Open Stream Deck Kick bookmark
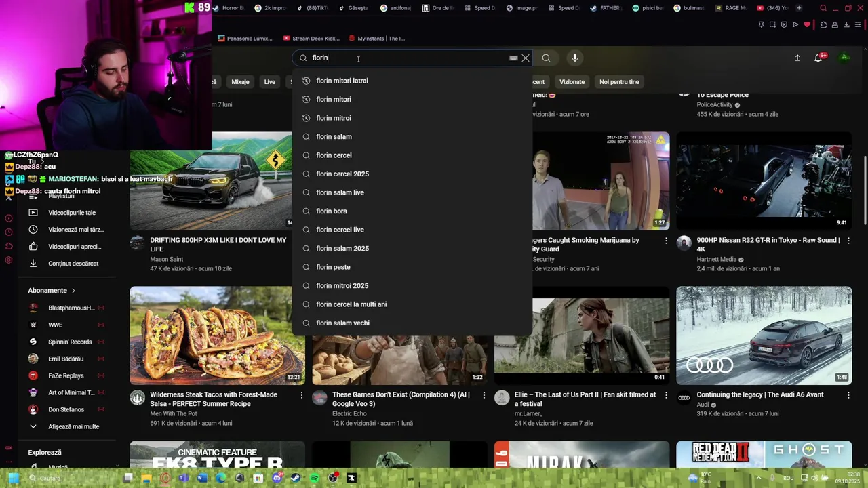Image resolution: width=868 pixels, height=488 pixels. tap(311, 39)
